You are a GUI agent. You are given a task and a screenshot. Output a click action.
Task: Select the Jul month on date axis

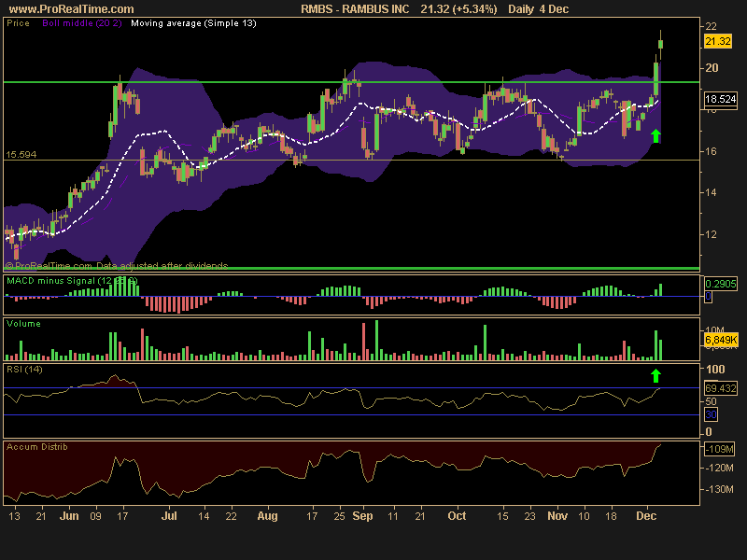point(169,516)
